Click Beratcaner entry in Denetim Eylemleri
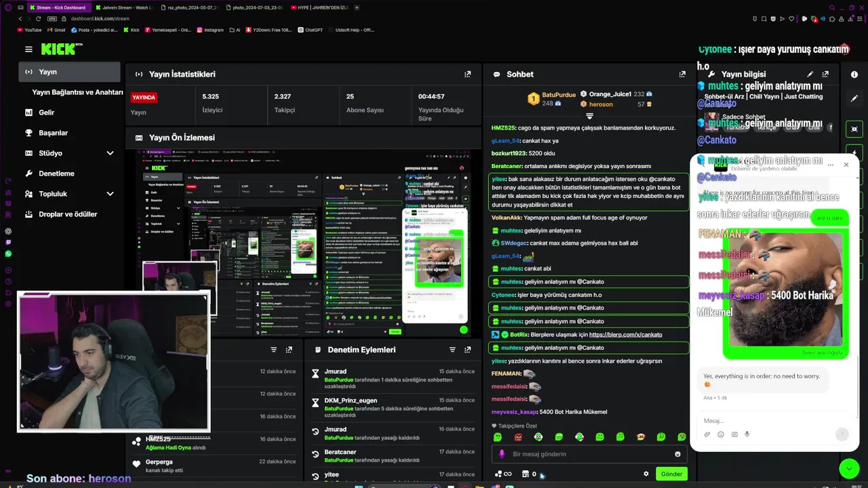868x488 pixels. point(393,455)
